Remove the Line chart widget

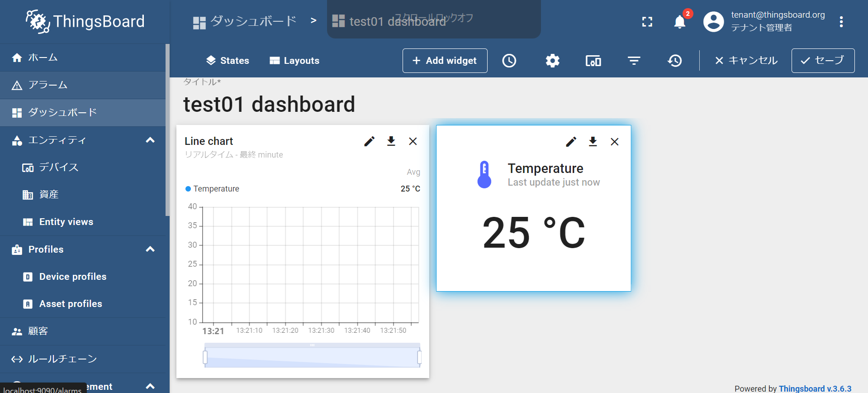click(413, 141)
